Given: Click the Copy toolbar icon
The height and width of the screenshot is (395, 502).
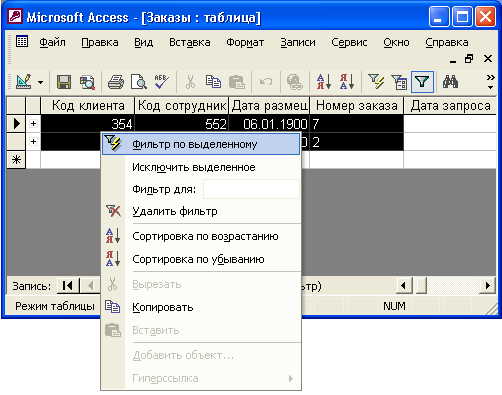Looking at the screenshot, I should [x=213, y=82].
